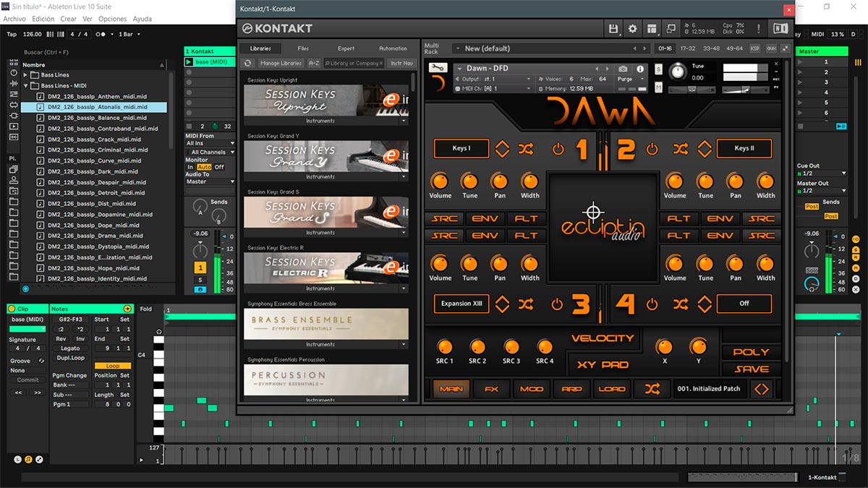Image resolution: width=868 pixels, height=488 pixels.
Task: Open the Opciones menu
Action: [x=112, y=19]
